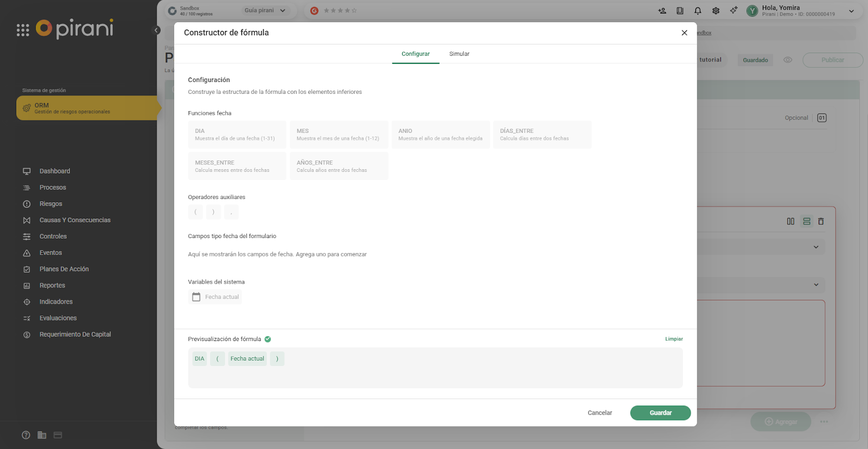This screenshot has height=449, width=868.
Task: Open the settings gear icon
Action: pyautogui.click(x=716, y=11)
